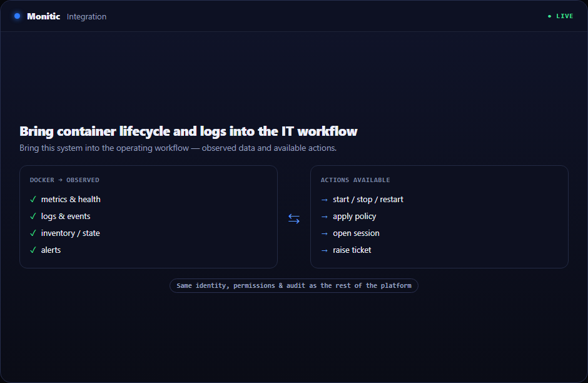Click arrow beside apply policy

pyautogui.click(x=325, y=217)
